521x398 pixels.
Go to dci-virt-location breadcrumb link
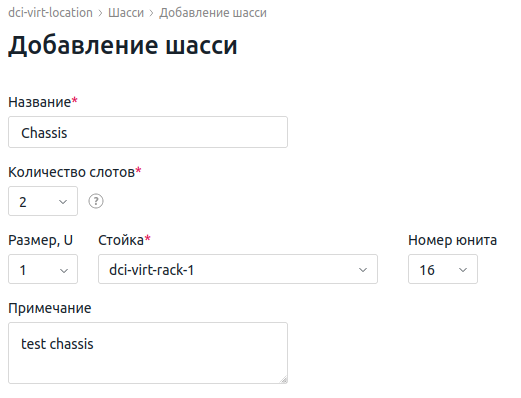click(50, 13)
